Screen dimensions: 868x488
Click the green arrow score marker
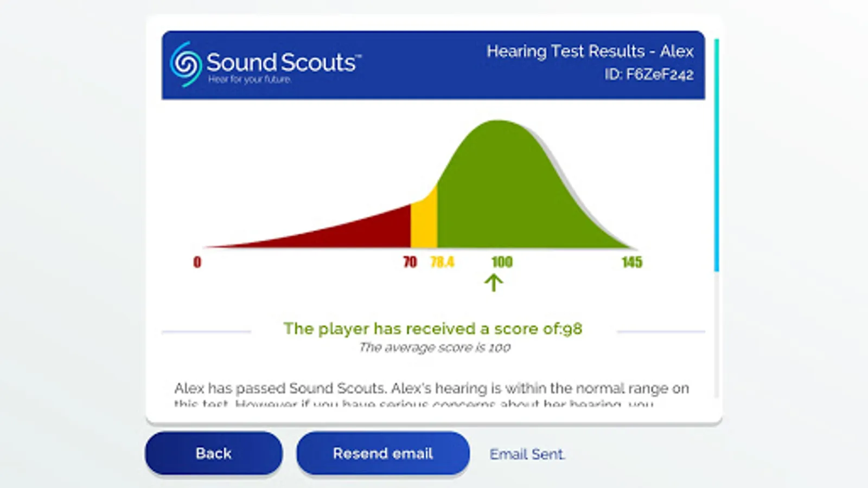tap(494, 282)
